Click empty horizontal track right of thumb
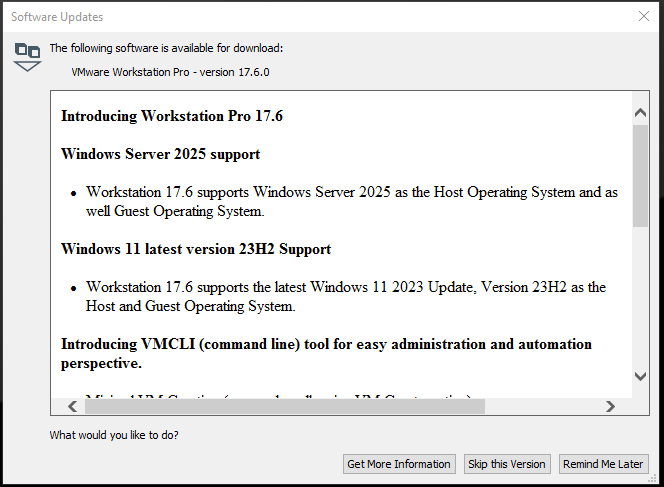The image size is (664, 487). coord(545,406)
